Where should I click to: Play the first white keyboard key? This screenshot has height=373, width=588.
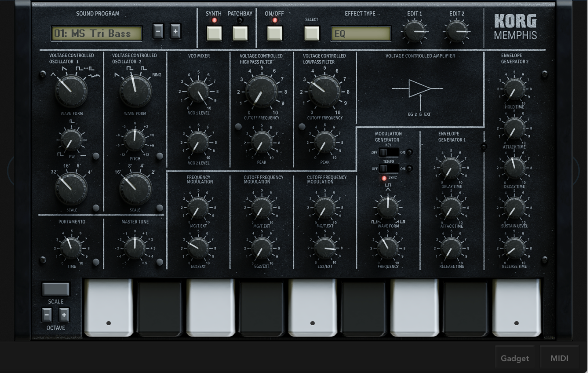pos(108,308)
